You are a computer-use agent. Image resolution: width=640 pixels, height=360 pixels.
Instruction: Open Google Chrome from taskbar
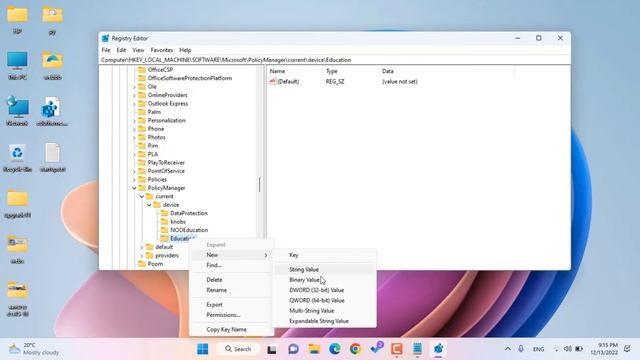[x=356, y=349]
